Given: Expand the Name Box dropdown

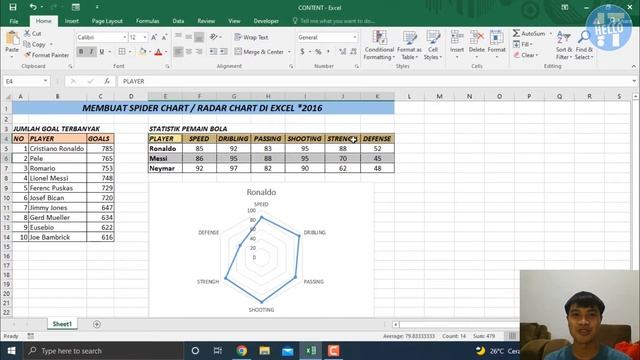Looking at the screenshot, I should click(x=45, y=81).
